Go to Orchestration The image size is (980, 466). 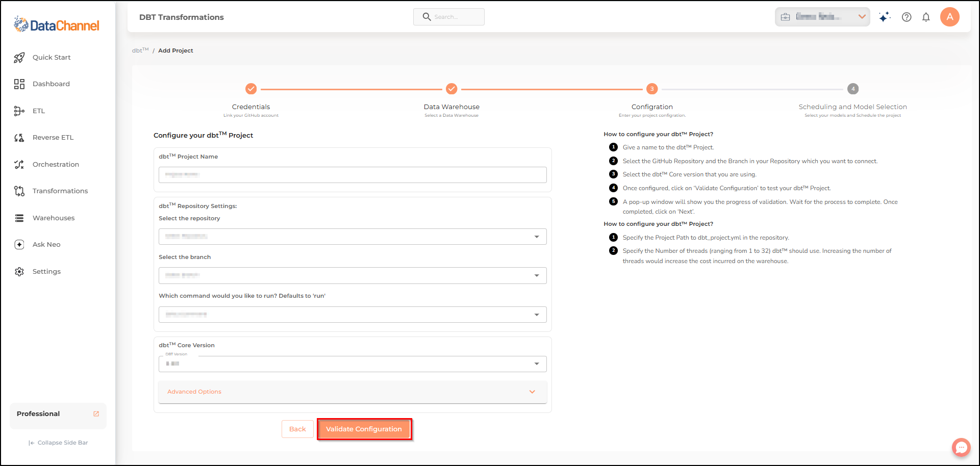56,165
